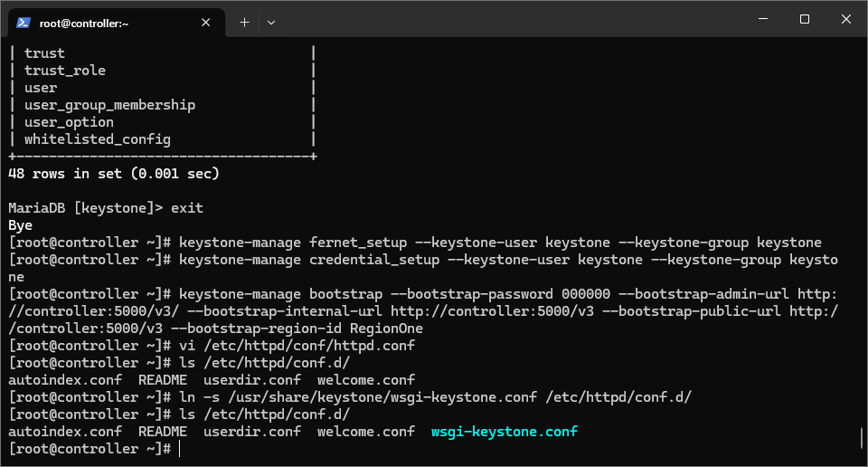Viewport: 868px width, 467px height.
Task: Click the user_group_membership table row
Action: tap(109, 105)
